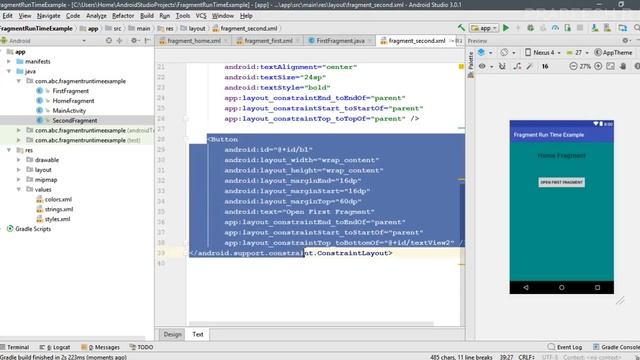Screen dimensions: 640x360
Task: Click the design surface layers icon
Action: 481,52
